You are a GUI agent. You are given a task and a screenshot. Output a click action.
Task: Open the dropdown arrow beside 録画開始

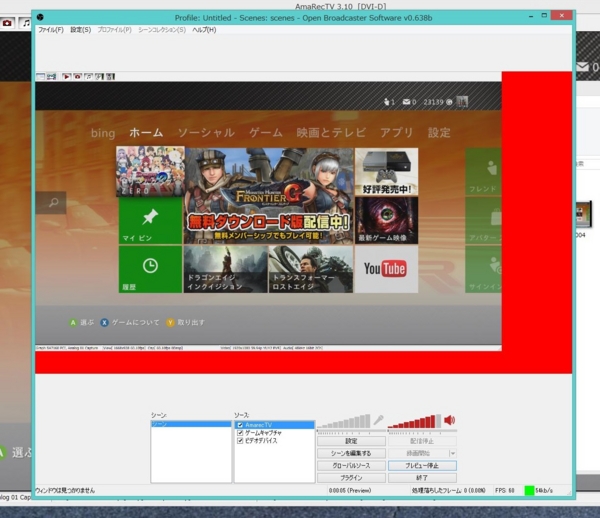453,453
